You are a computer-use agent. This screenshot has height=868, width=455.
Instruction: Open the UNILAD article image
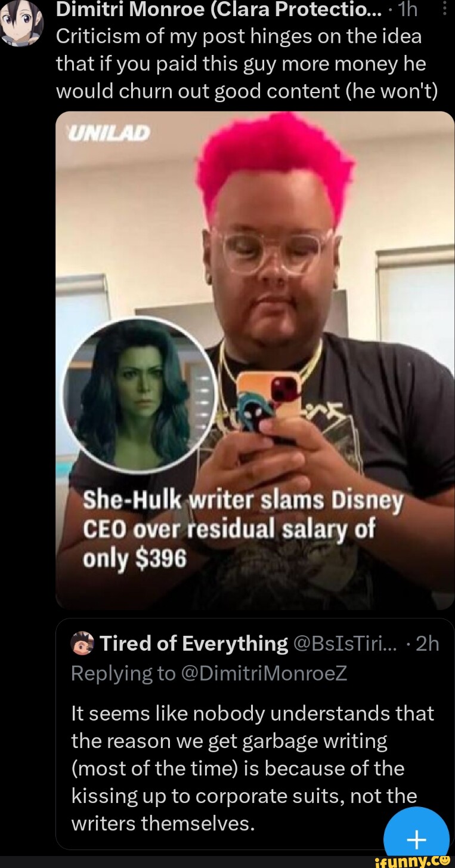click(x=255, y=360)
